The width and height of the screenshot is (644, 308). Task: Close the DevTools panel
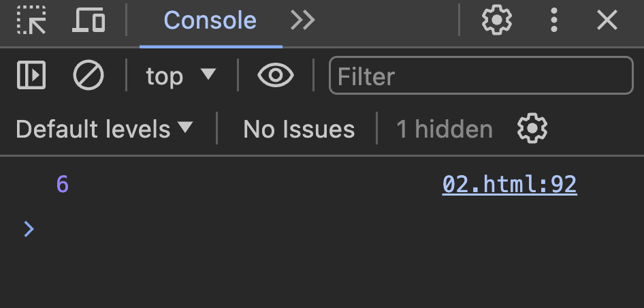pyautogui.click(x=607, y=20)
